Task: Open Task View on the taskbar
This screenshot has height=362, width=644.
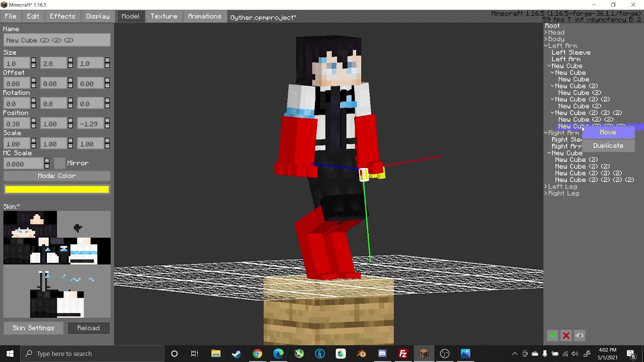Action: pos(195,353)
